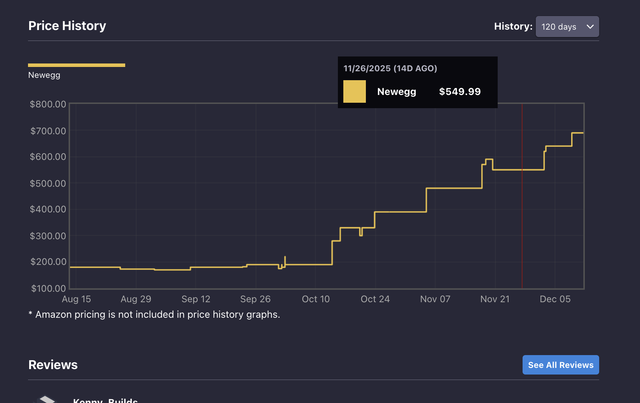Click the dropdown chevron arrow next to 120 days
Screen dimensions: 640x403
pyautogui.click(x=590, y=27)
